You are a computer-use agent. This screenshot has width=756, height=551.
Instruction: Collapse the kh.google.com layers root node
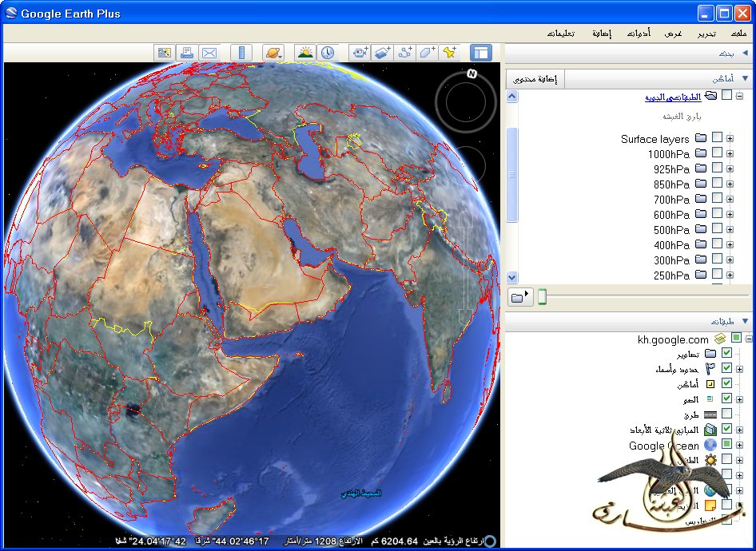(748, 339)
